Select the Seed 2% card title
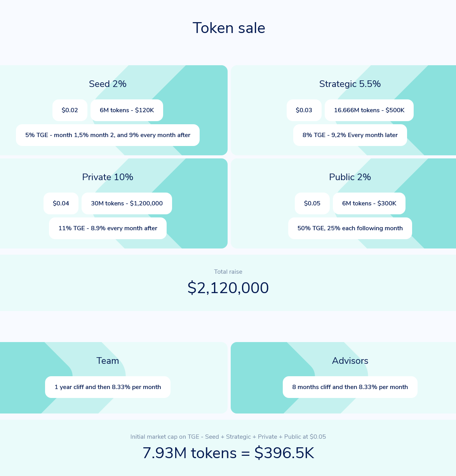This screenshot has width=456, height=476. [108, 84]
